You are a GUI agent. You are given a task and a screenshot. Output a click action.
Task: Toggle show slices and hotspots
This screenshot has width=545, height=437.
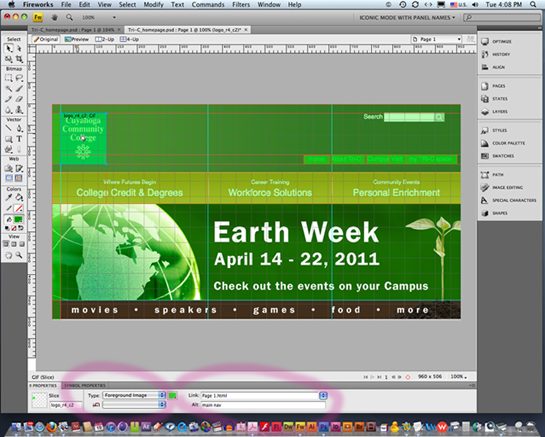(19, 178)
